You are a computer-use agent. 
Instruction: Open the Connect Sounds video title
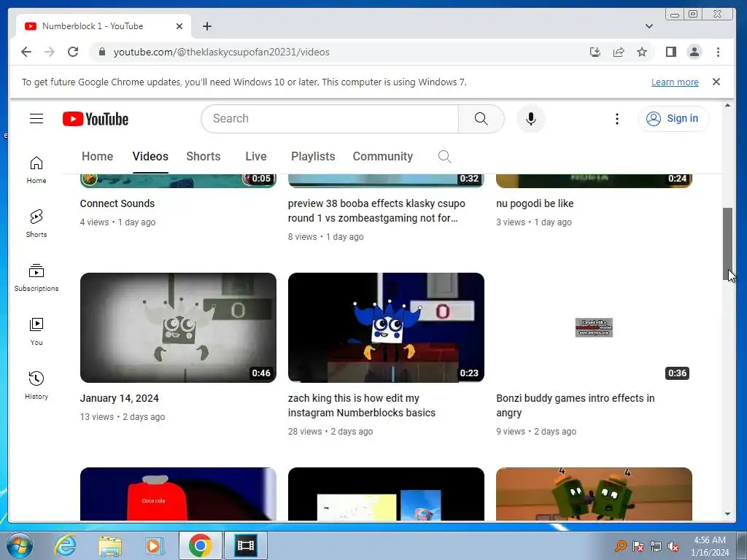[117, 203]
